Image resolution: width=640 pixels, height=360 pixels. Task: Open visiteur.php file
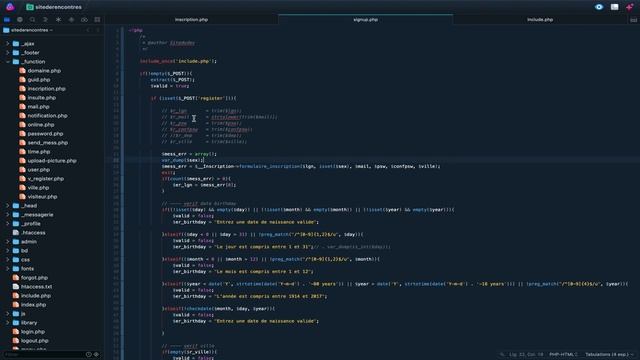tap(42, 196)
